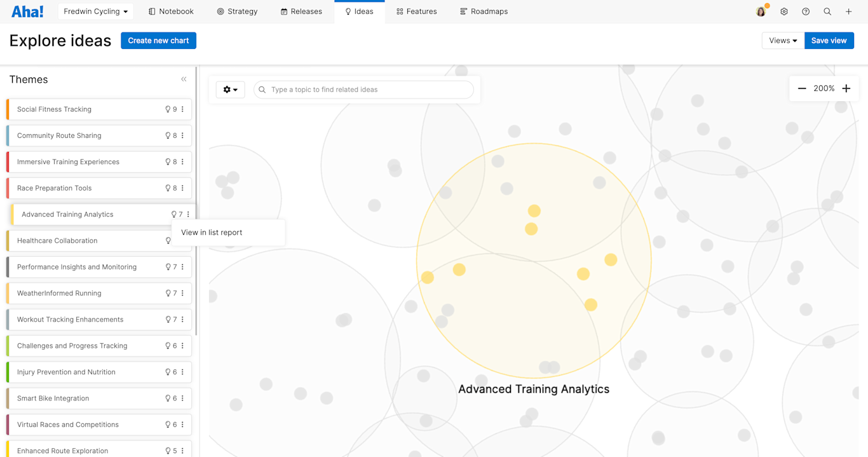Click Create new chart button
The width and height of the screenshot is (868, 457).
coord(158,41)
